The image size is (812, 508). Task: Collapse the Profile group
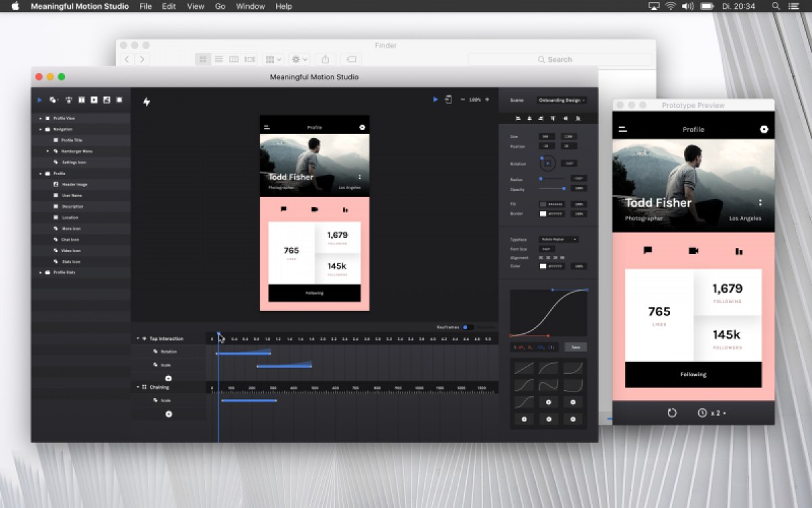pyautogui.click(x=40, y=173)
